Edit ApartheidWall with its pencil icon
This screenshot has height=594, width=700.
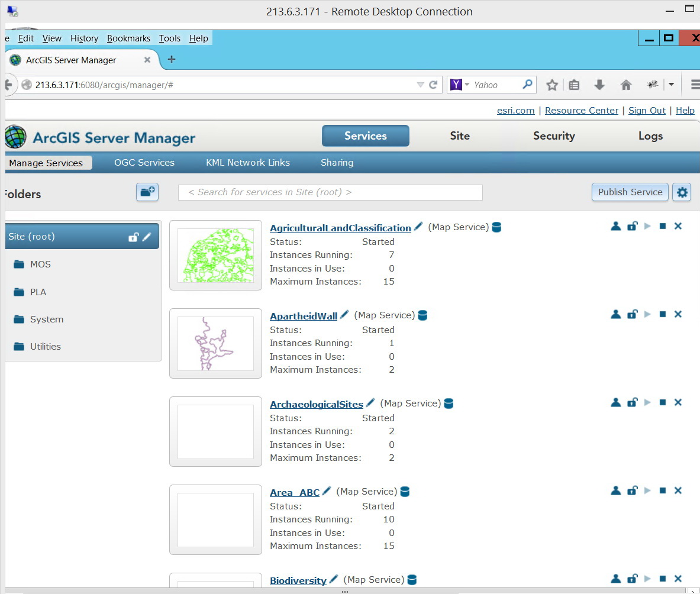[344, 315]
